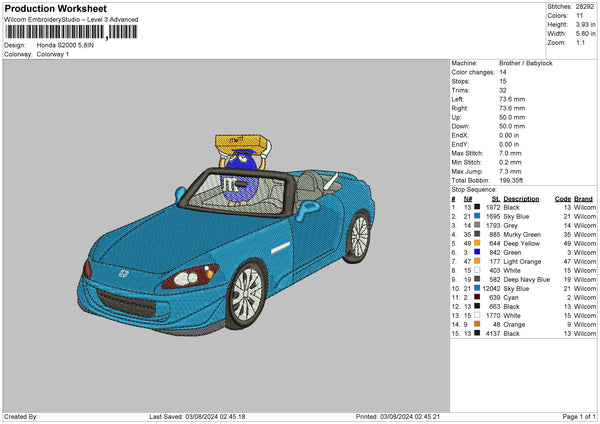Select the Created By footer label

(x=21, y=416)
